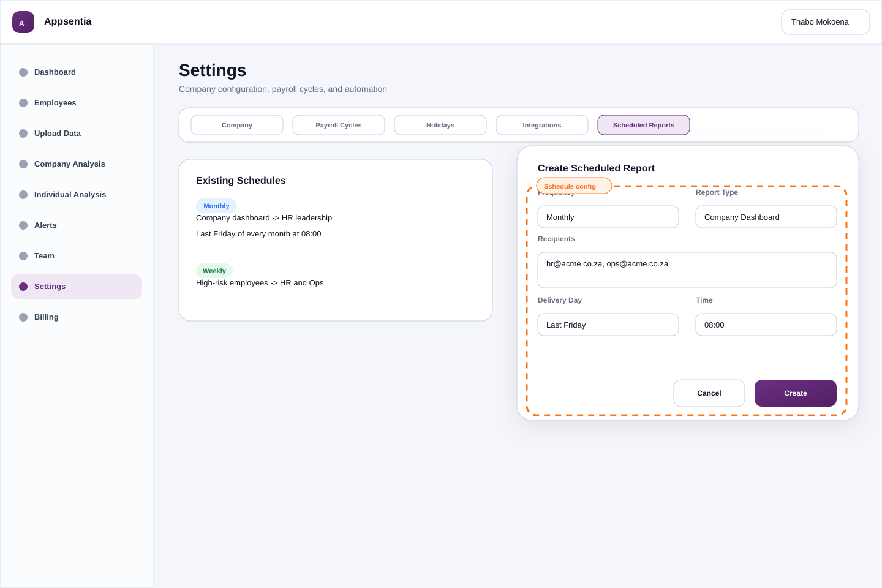Screen dimensions: 882x588
Task: Open the Delivery Day dropdown
Action: tap(608, 325)
